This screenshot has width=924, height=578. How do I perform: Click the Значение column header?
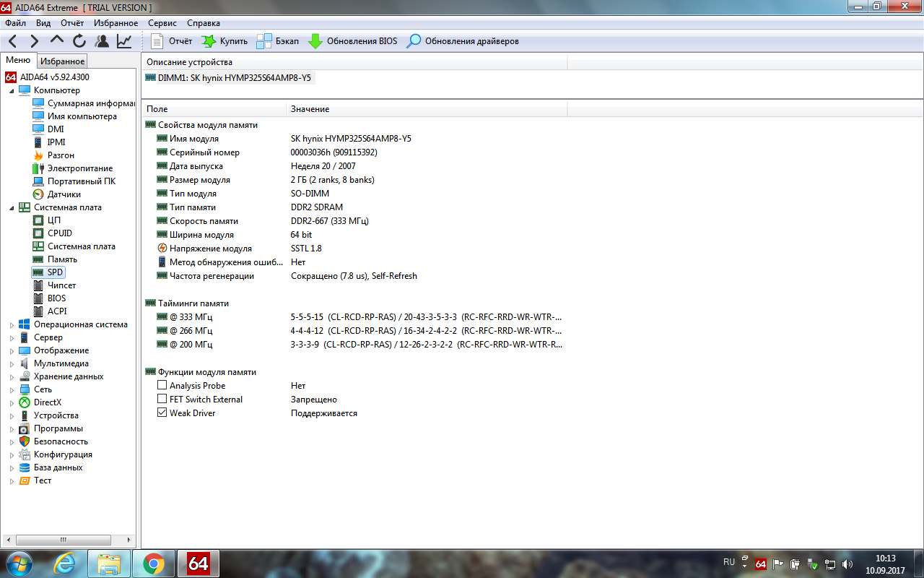[x=427, y=109]
